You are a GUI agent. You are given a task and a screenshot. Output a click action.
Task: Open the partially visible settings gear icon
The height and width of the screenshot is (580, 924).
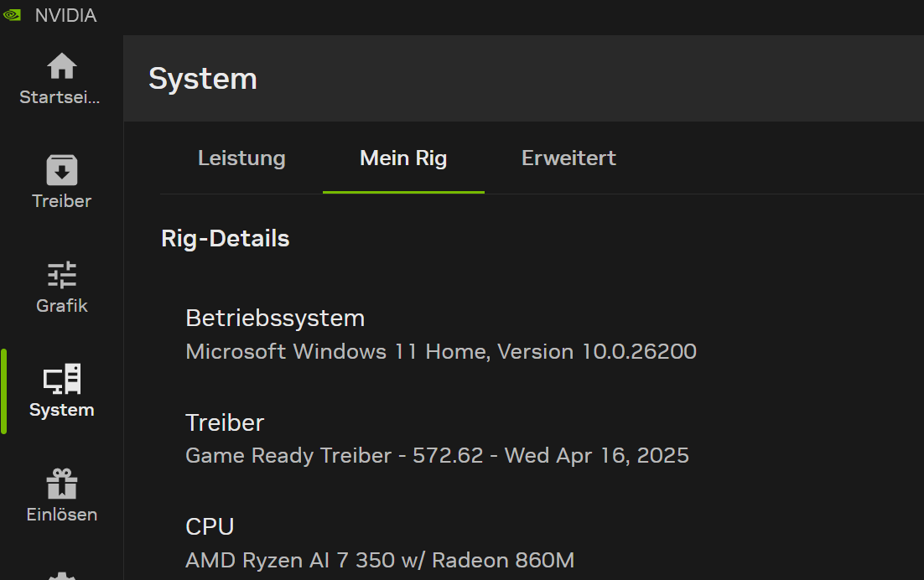coord(62,575)
